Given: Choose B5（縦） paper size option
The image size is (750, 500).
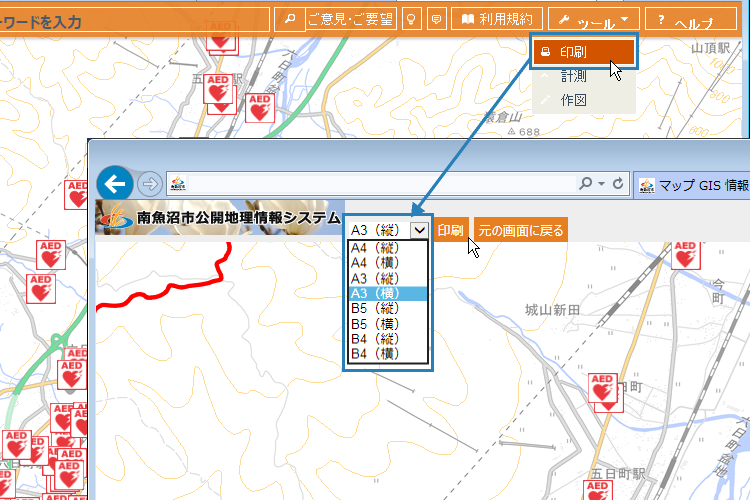Looking at the screenshot, I should (x=387, y=308).
